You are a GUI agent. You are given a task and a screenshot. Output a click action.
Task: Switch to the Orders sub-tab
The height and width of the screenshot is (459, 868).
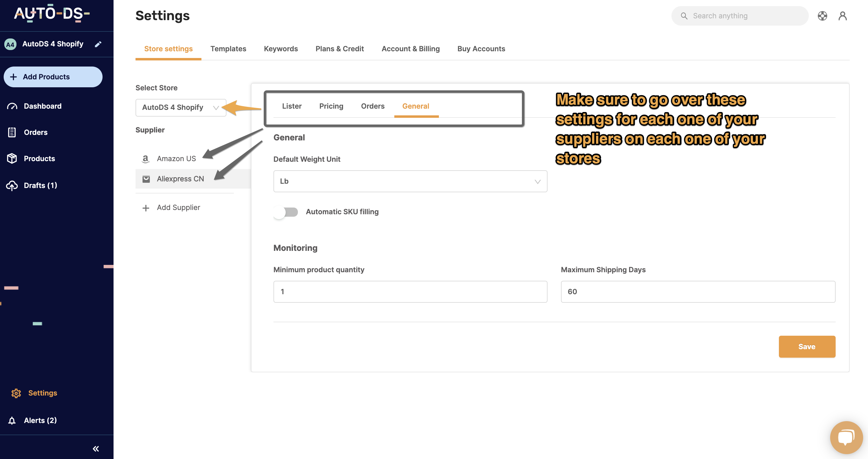373,106
